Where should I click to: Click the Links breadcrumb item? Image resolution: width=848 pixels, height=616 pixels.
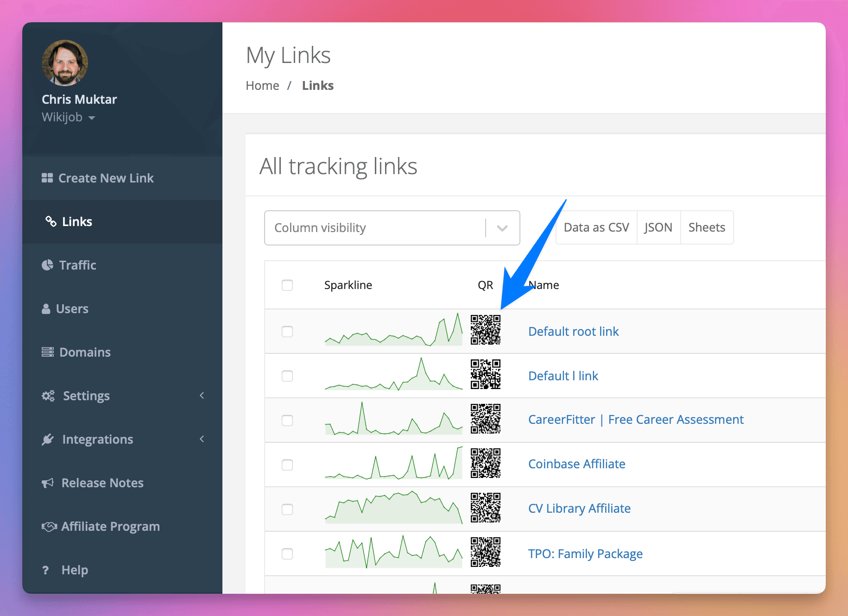[317, 85]
